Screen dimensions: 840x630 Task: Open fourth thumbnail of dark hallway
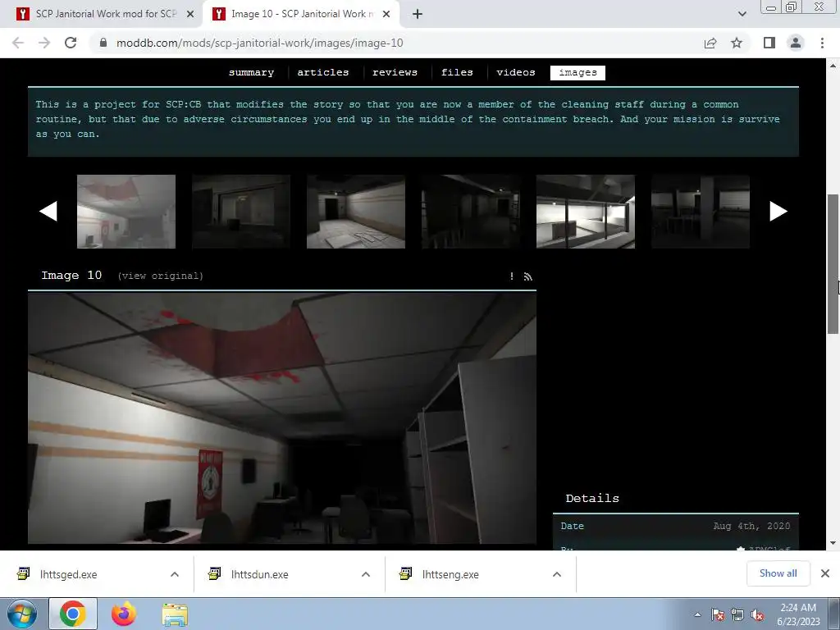[x=471, y=212]
